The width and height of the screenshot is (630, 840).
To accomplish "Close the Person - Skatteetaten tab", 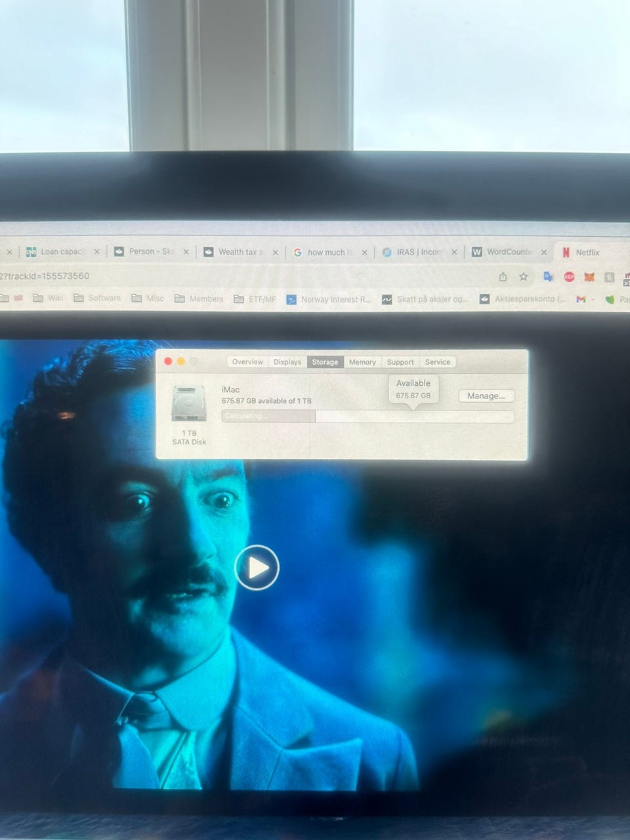I will point(186,251).
